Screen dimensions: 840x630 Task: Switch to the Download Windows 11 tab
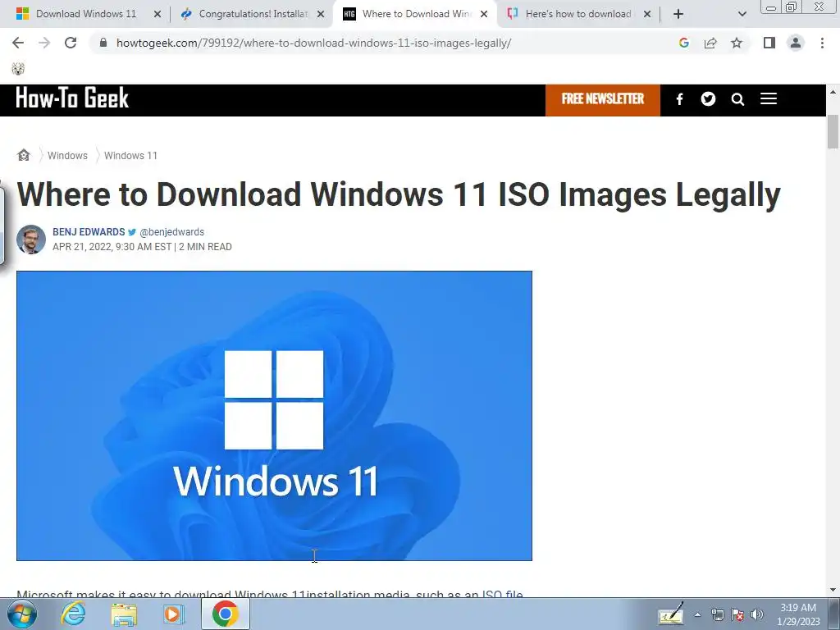(86, 14)
